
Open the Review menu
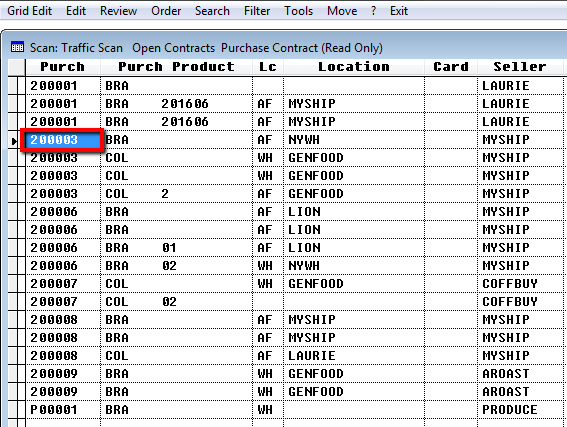(x=119, y=11)
